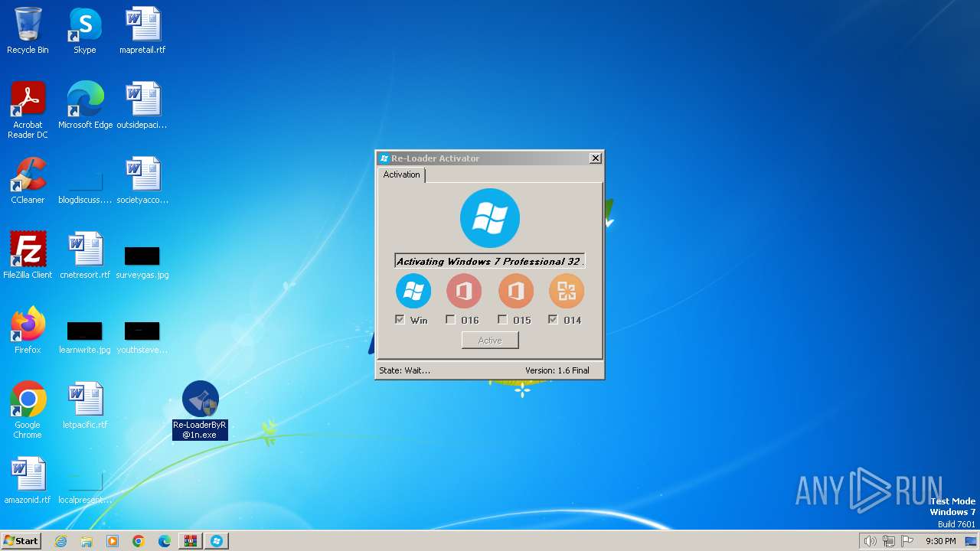Open the CCleaner desktop shortcut
The height and width of the screenshot is (551, 980).
(28, 181)
